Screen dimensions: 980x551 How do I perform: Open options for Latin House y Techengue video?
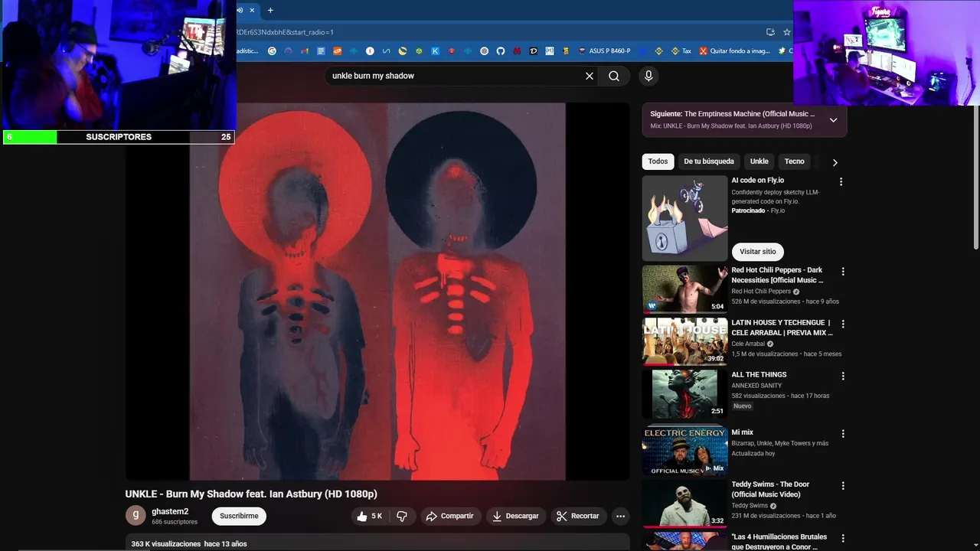[x=843, y=324]
